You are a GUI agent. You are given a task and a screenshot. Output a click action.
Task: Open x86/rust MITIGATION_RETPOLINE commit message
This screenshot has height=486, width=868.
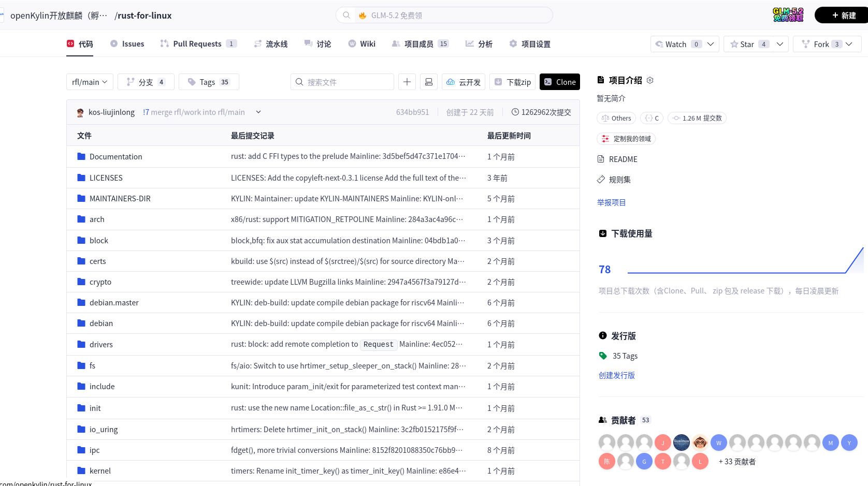point(348,219)
